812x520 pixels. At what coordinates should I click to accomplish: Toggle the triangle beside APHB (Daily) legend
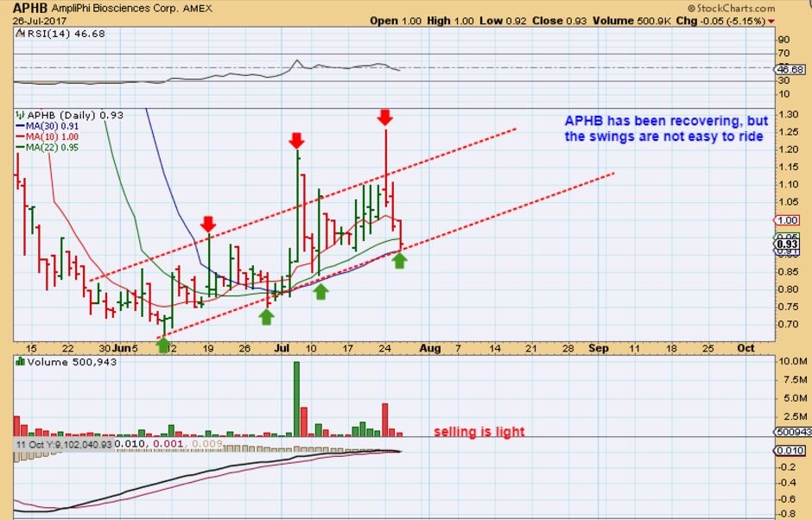coord(20,114)
